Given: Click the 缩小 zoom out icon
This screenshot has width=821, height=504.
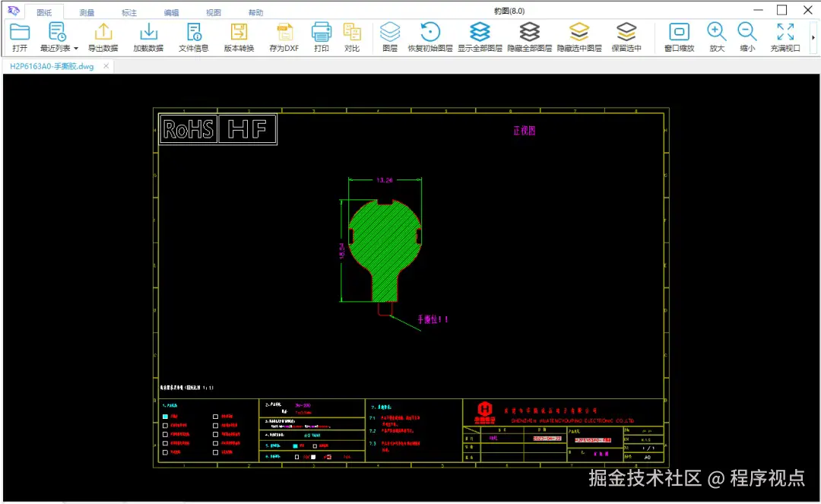Looking at the screenshot, I should (747, 32).
